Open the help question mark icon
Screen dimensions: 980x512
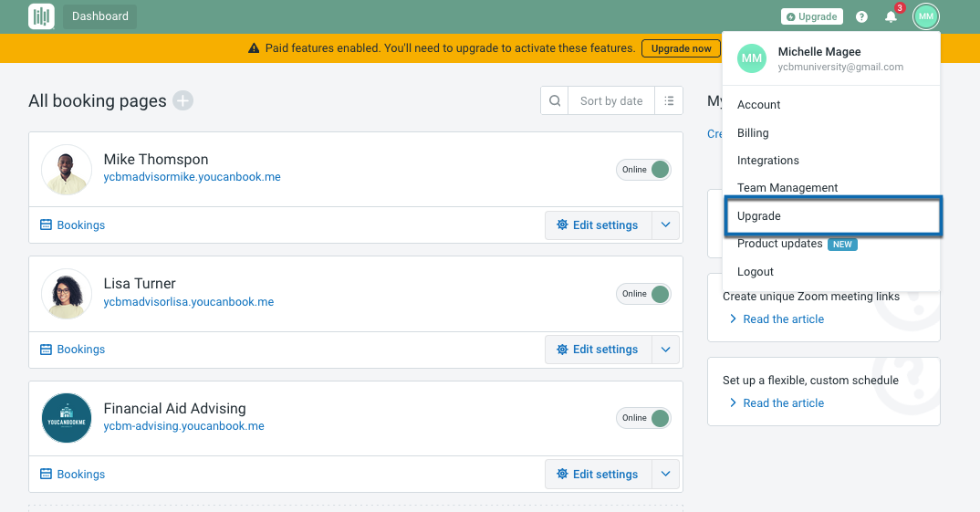tap(861, 16)
